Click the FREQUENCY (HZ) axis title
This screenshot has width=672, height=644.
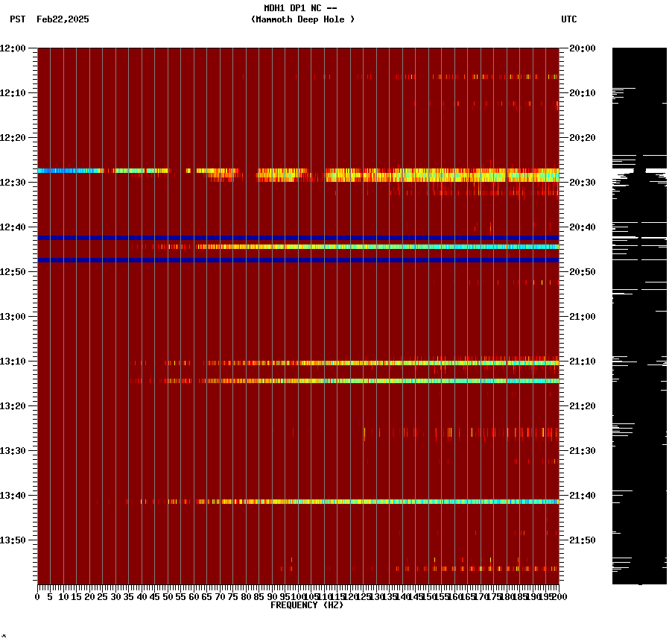point(307,604)
